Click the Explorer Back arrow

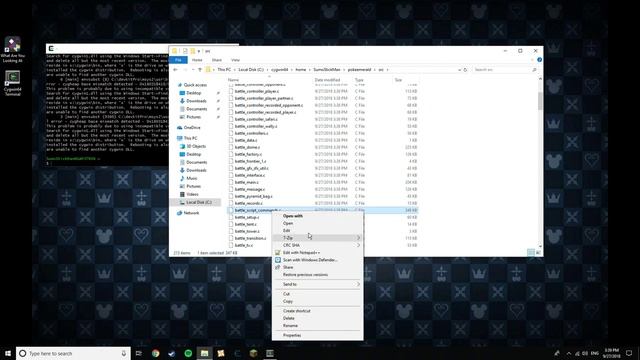pyautogui.click(x=176, y=70)
